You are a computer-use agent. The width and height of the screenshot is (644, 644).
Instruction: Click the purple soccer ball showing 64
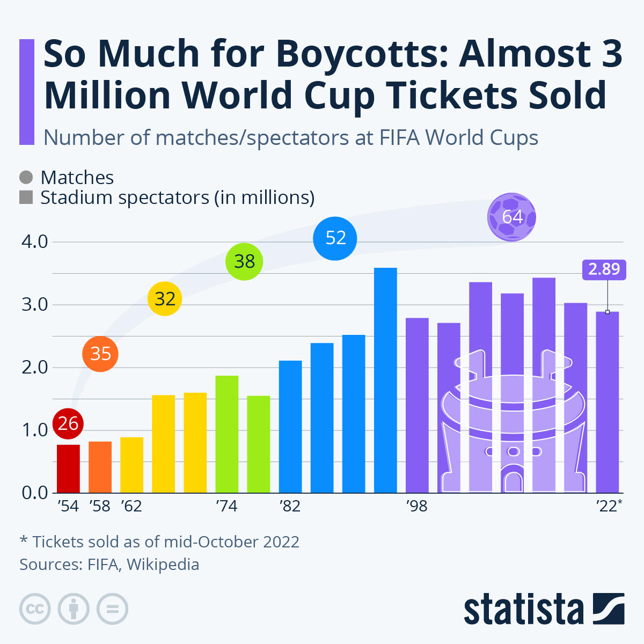click(512, 217)
